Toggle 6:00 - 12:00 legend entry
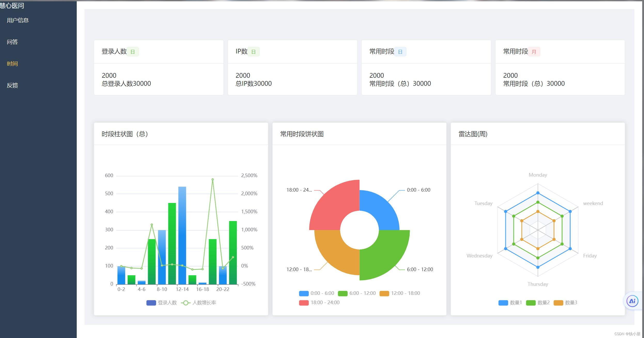644x338 pixels. point(356,293)
